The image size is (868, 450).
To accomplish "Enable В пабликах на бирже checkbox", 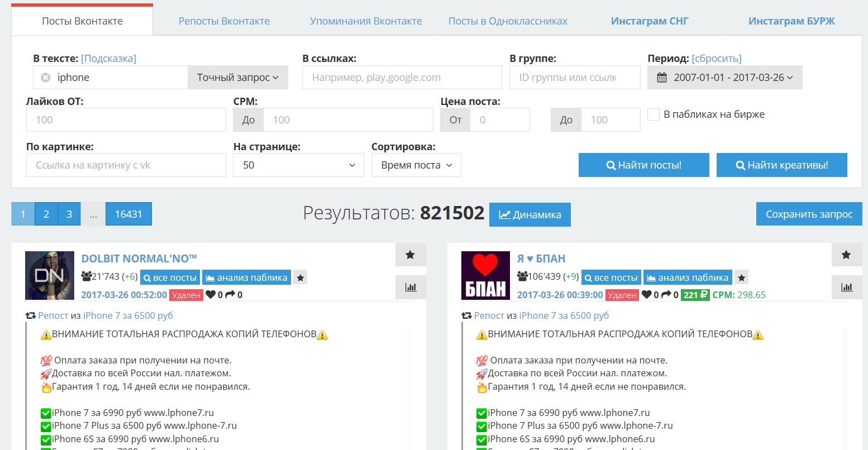I will point(654,114).
